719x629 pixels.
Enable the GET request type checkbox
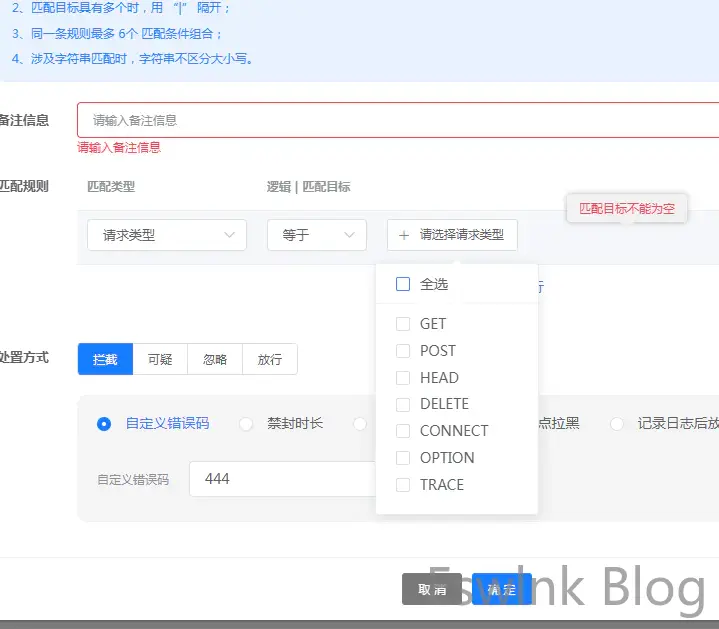pos(403,324)
